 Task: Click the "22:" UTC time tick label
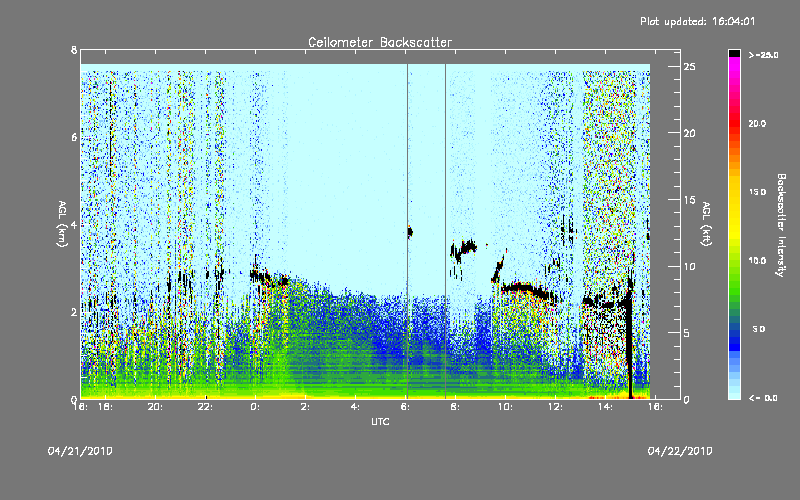205,407
